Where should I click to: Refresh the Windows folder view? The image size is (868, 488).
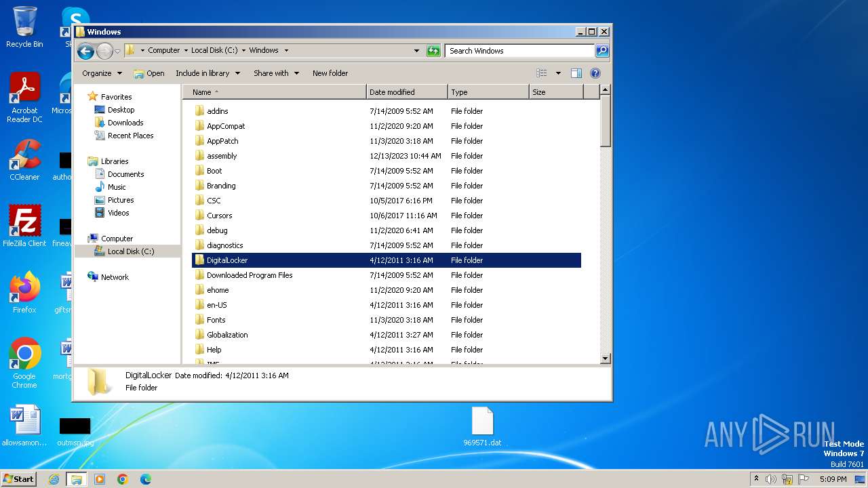(x=433, y=51)
